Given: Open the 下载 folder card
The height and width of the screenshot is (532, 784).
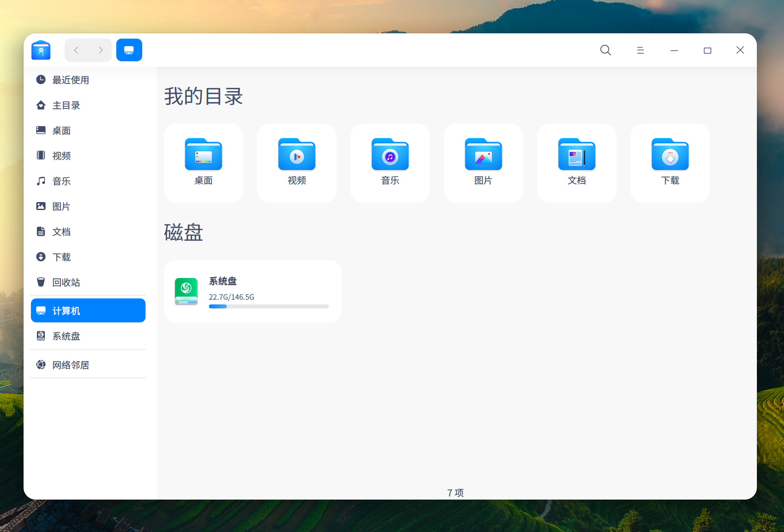Looking at the screenshot, I should coord(670,163).
